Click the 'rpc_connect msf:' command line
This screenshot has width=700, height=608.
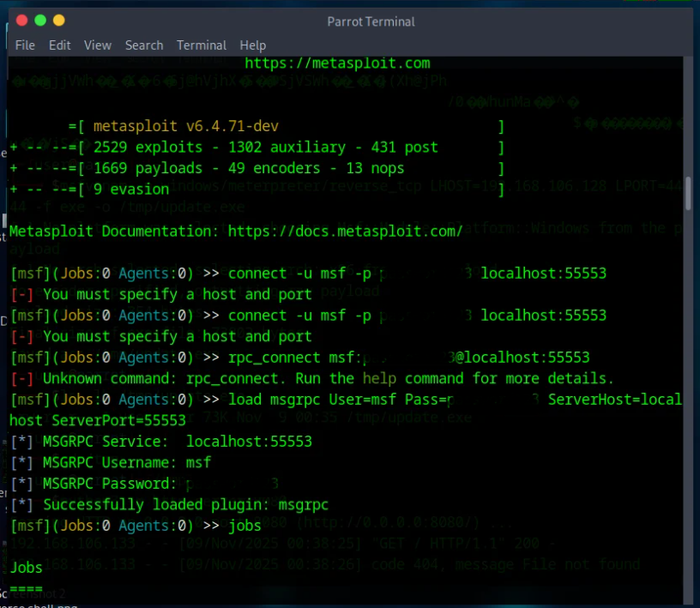pos(299,358)
